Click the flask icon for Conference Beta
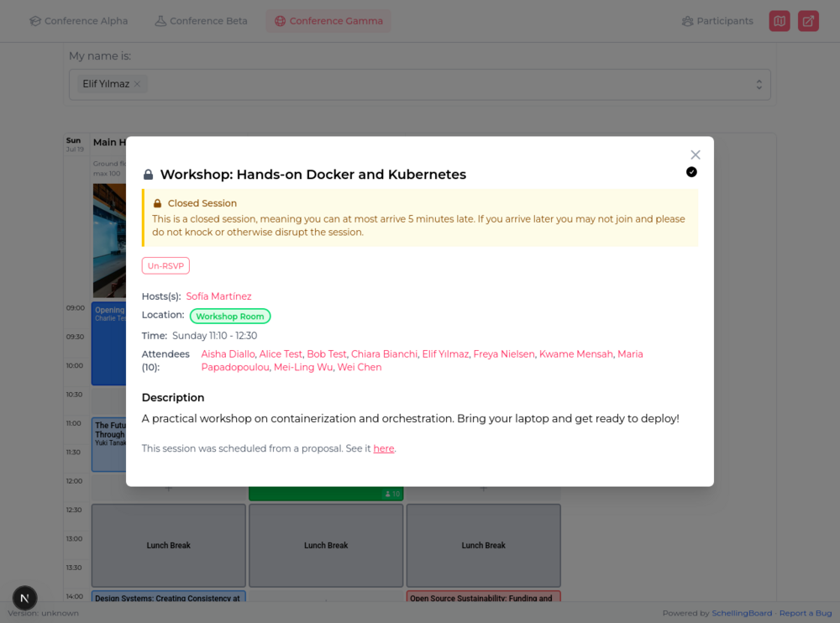This screenshot has width=840, height=623. coord(160,21)
